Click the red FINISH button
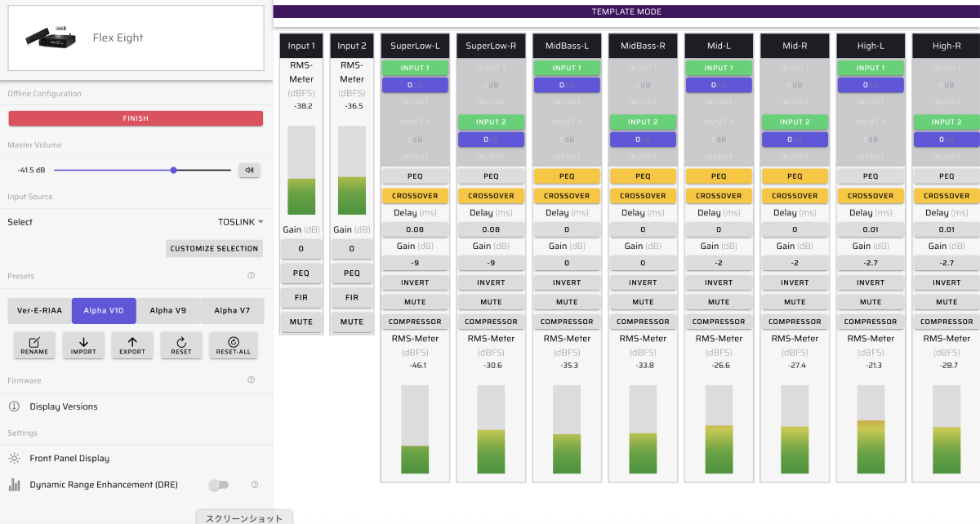This screenshot has height=524, width=980. (136, 118)
